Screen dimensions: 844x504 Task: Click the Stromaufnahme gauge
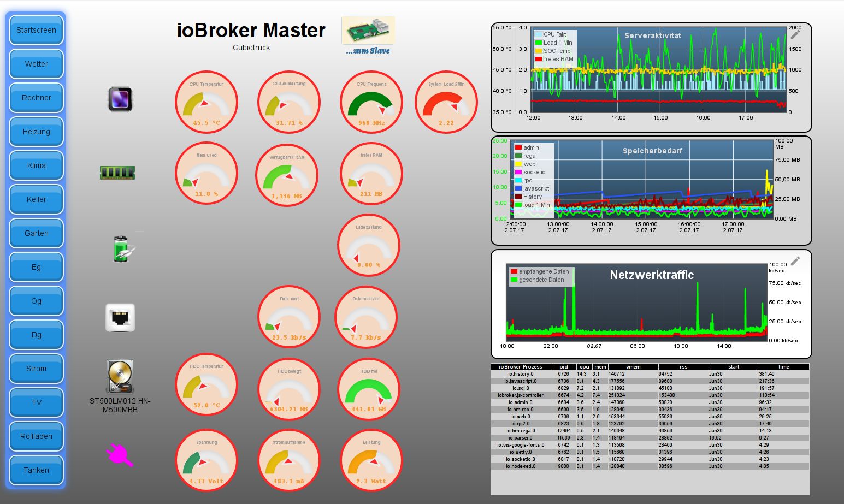(x=289, y=460)
